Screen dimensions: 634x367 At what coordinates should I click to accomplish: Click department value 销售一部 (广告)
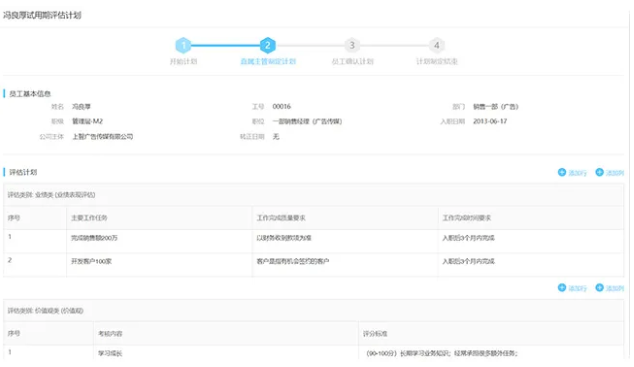[x=495, y=107]
